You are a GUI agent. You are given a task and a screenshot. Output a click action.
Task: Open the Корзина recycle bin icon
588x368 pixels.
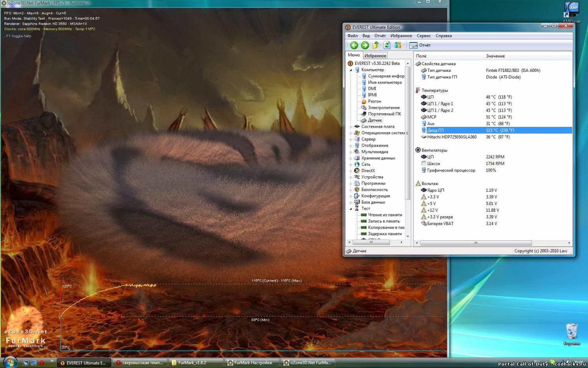(572, 334)
